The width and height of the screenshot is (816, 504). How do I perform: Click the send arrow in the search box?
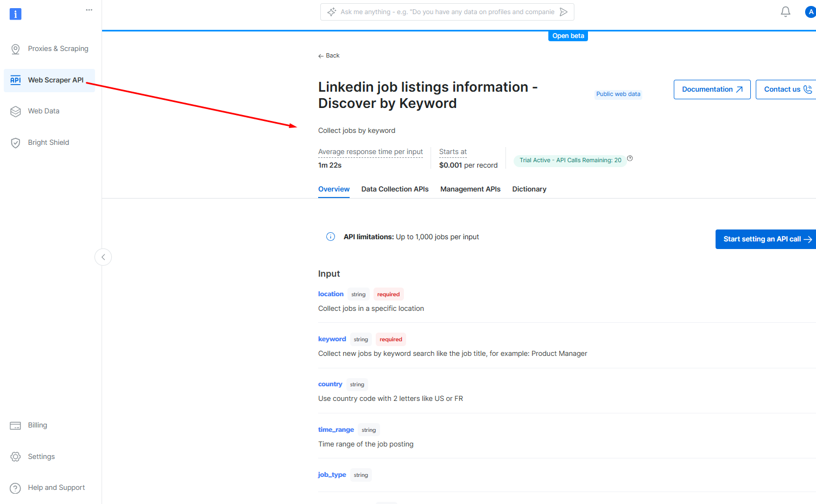tap(564, 12)
